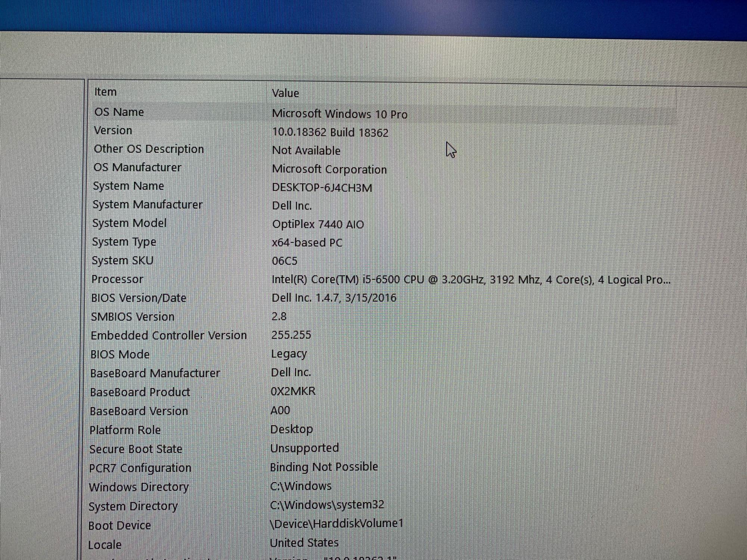Select the Embedded Controller Version row
Screen dimensions: 747x560
click(169, 335)
